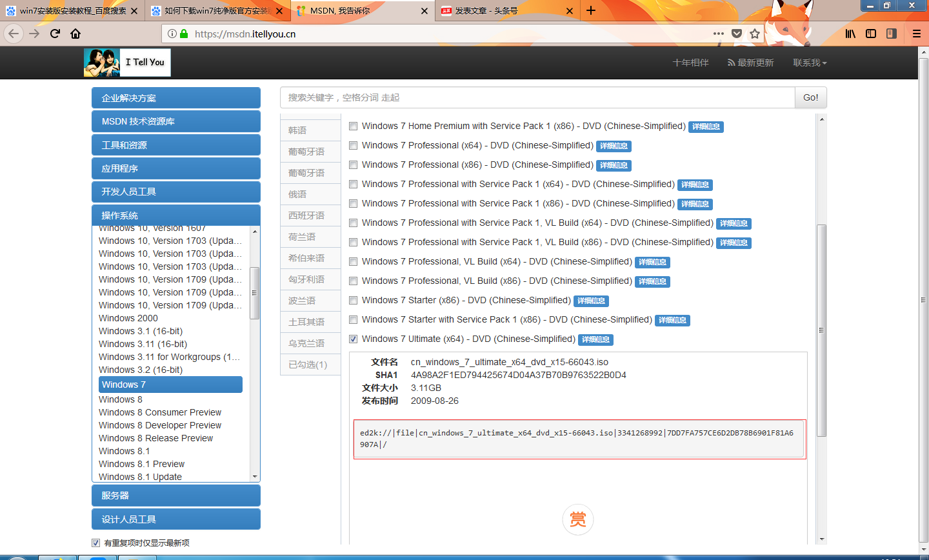
Task: Check Professional with Service Pack 1 (x64)
Action: click(x=354, y=185)
